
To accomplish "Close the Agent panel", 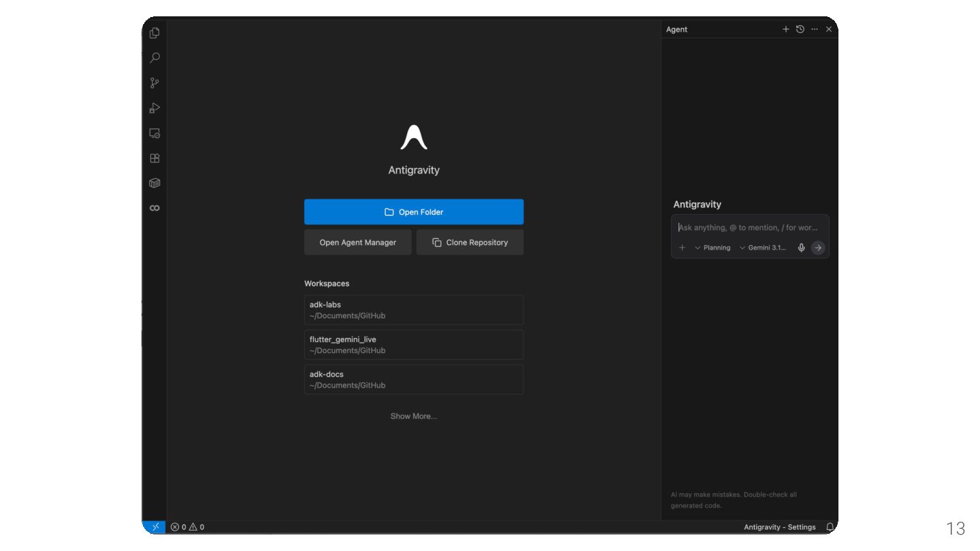I will (828, 29).
